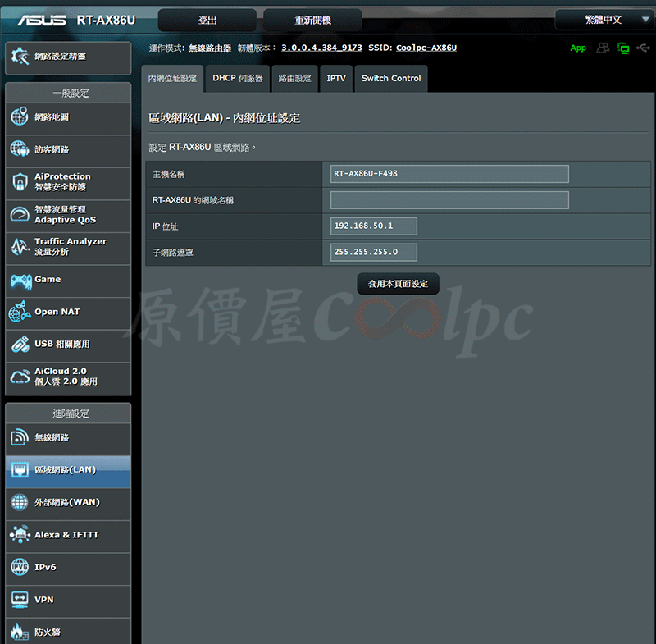
Task: Click the green network status icon
Action: coord(623,48)
